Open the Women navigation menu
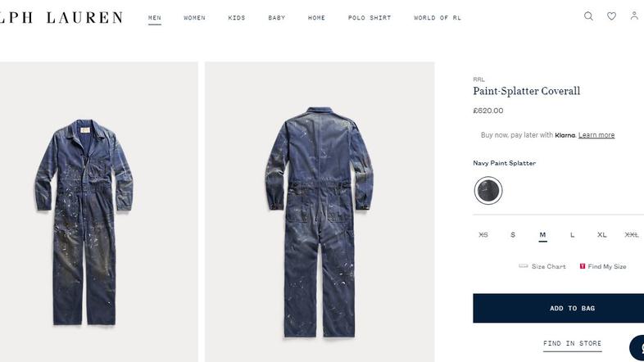 (194, 18)
